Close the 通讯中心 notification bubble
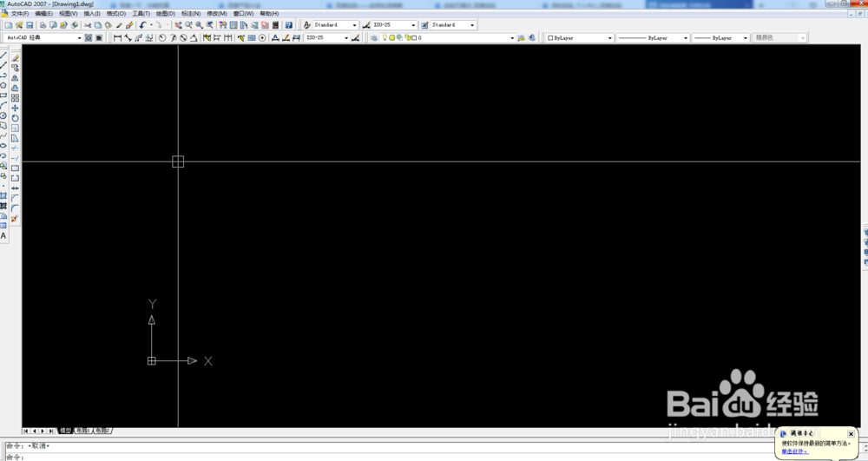868x461 pixels. click(851, 434)
